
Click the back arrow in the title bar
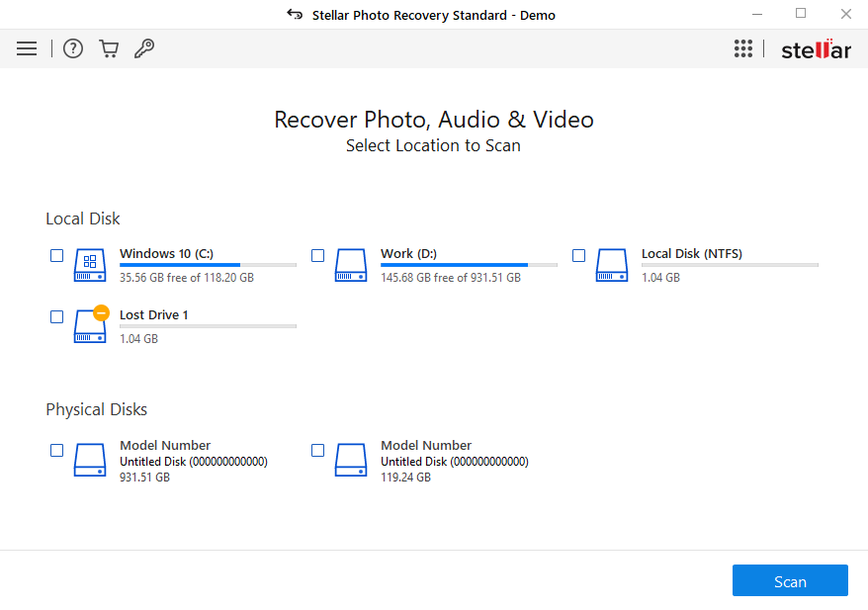(x=296, y=15)
